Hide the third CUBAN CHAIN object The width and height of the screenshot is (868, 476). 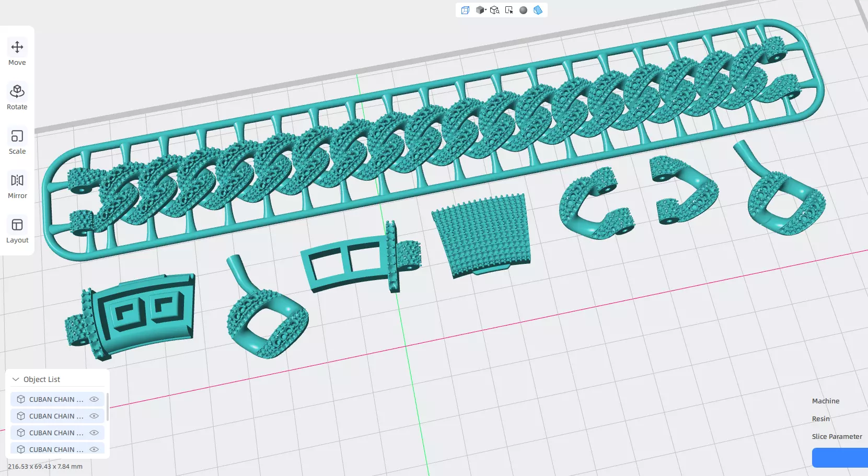click(94, 433)
